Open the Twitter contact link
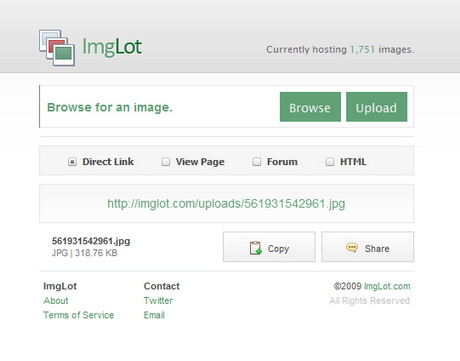The height and width of the screenshot is (361, 460). click(x=158, y=301)
